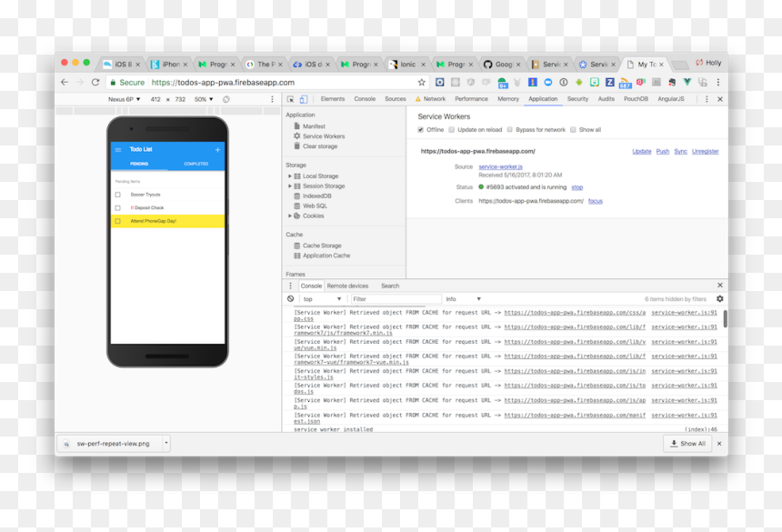Add a todo with the plus icon
The width and height of the screenshot is (782, 532).
tap(217, 149)
